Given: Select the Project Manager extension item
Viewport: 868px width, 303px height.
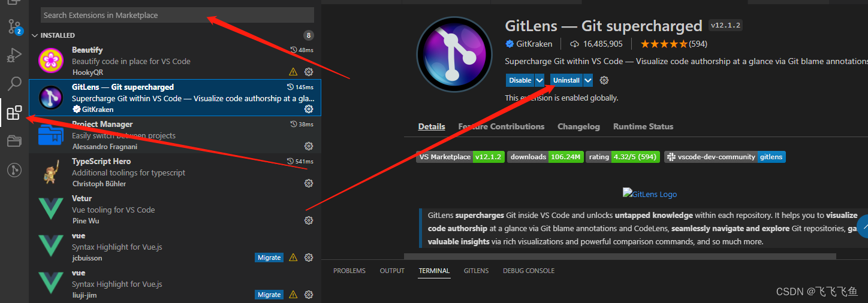Looking at the screenshot, I should tap(175, 135).
